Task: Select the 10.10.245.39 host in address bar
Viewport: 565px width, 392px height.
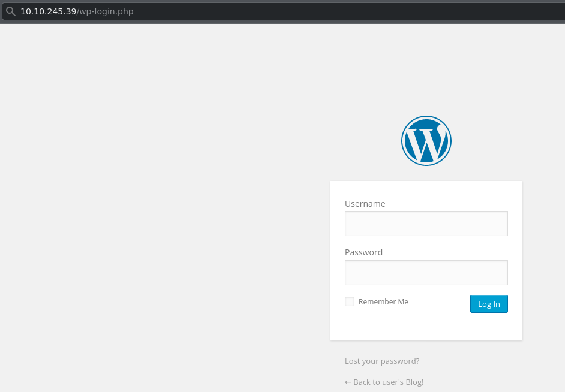Action: (49, 11)
